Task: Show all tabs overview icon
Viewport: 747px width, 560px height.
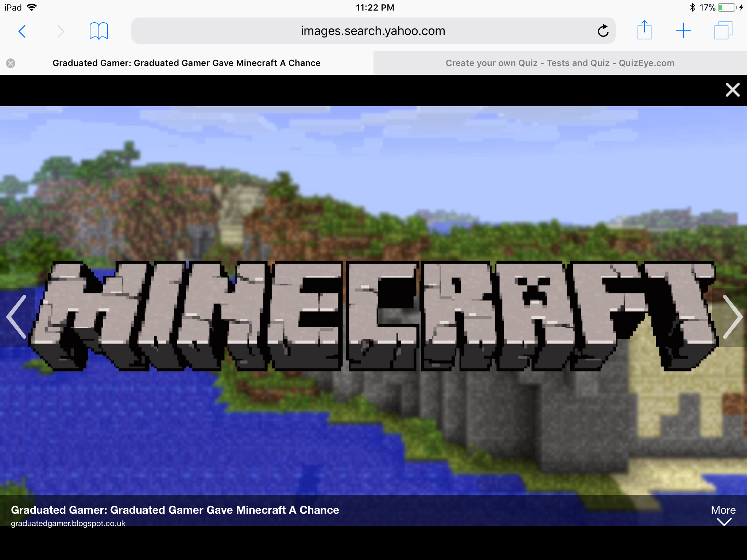Action: [x=723, y=31]
